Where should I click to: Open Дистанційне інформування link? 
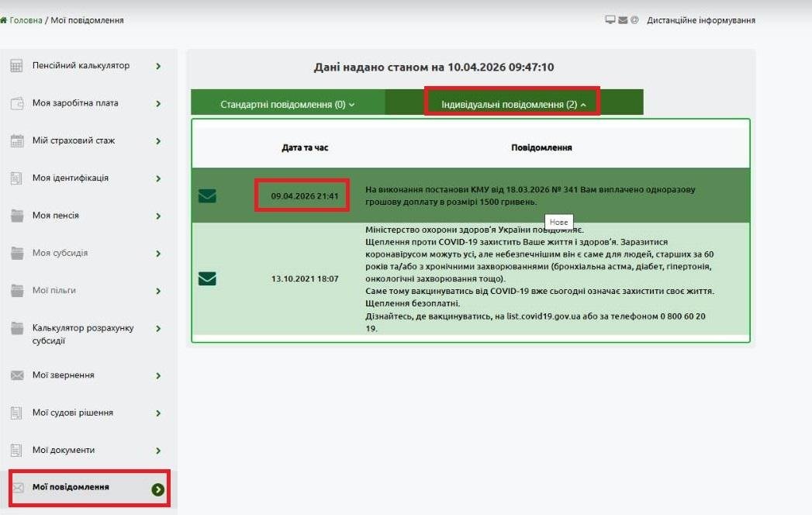[700, 20]
